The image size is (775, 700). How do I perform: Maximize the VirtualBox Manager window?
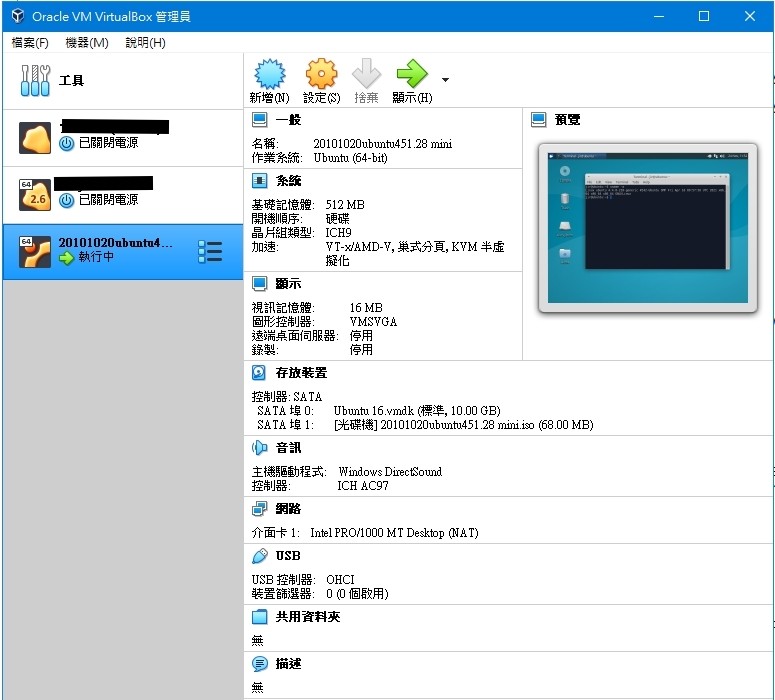(x=704, y=16)
